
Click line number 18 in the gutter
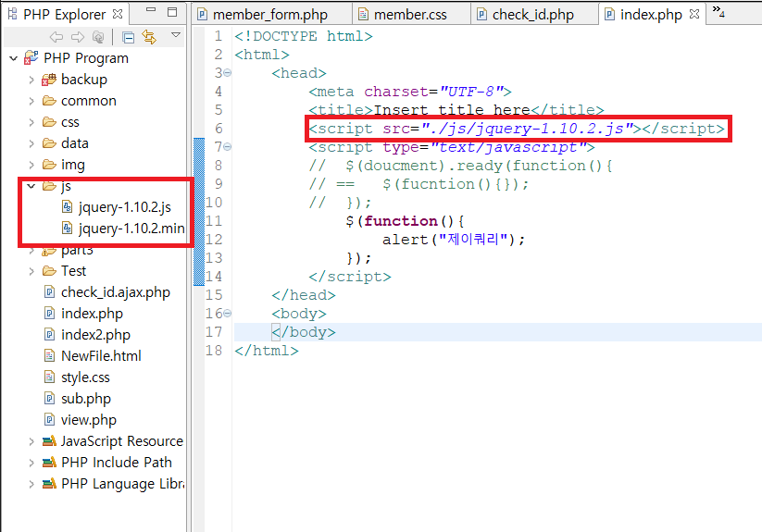tap(214, 351)
